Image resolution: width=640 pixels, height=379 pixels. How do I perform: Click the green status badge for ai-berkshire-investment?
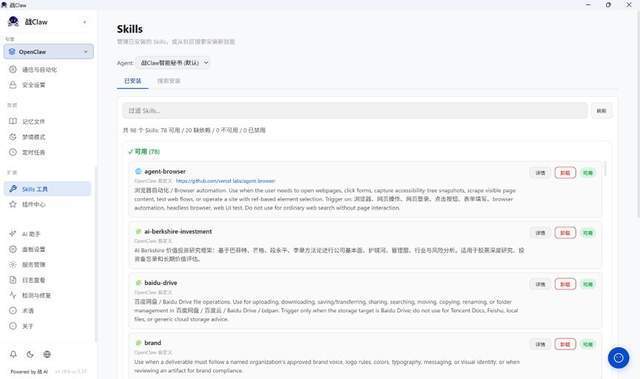click(587, 233)
